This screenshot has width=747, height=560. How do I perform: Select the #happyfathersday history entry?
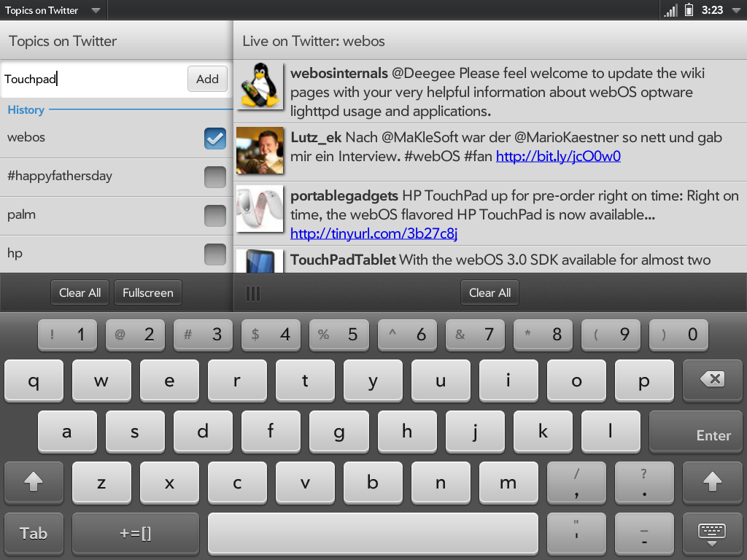pos(60,176)
